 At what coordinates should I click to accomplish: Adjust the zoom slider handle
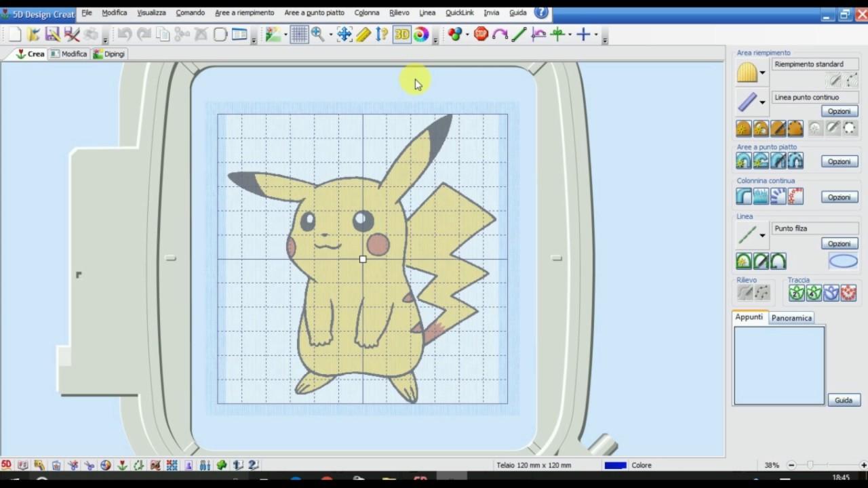click(810, 465)
